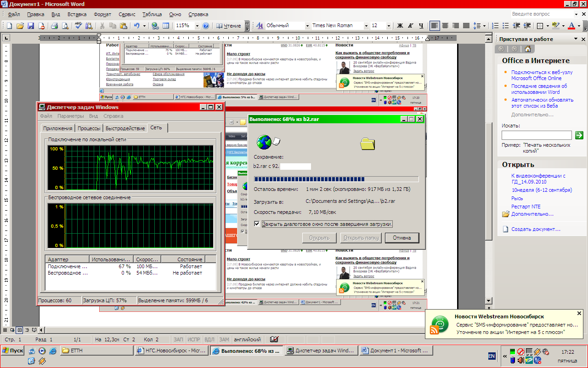Uncheck close dialog after download completes
Image resolution: width=588 pixels, height=368 pixels.
[x=257, y=224]
